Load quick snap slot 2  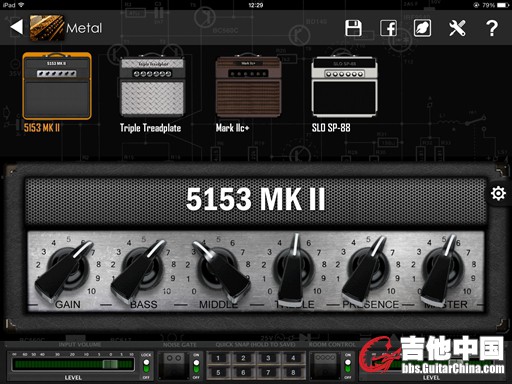coord(243,358)
